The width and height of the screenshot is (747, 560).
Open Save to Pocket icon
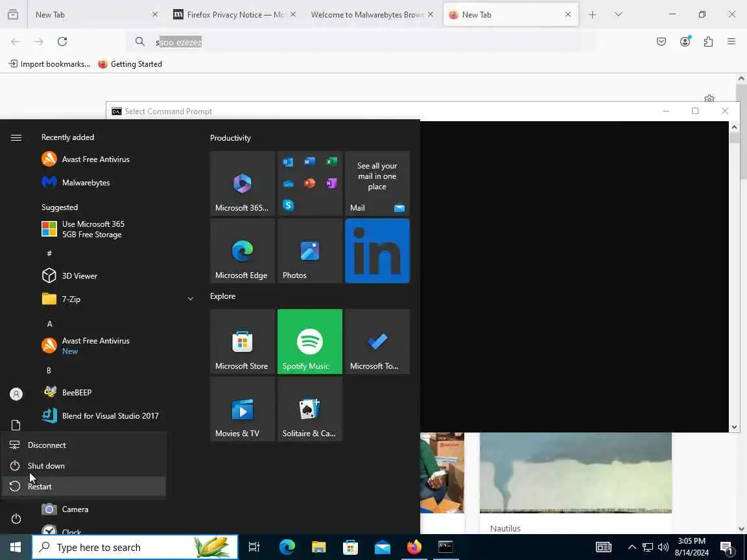tap(661, 42)
